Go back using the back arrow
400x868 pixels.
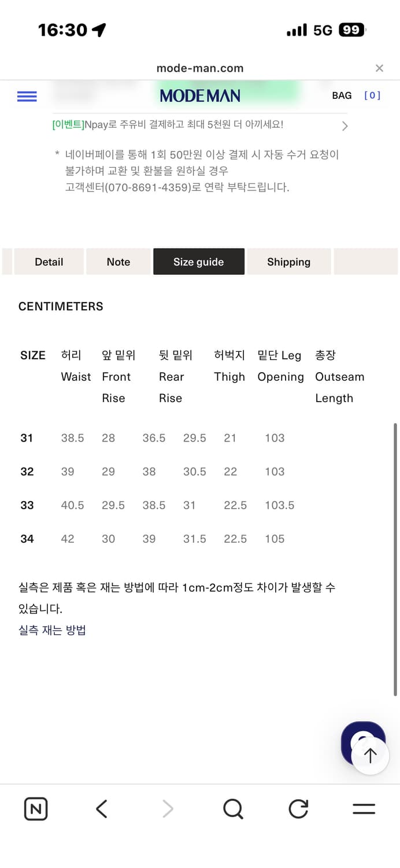coord(101,809)
